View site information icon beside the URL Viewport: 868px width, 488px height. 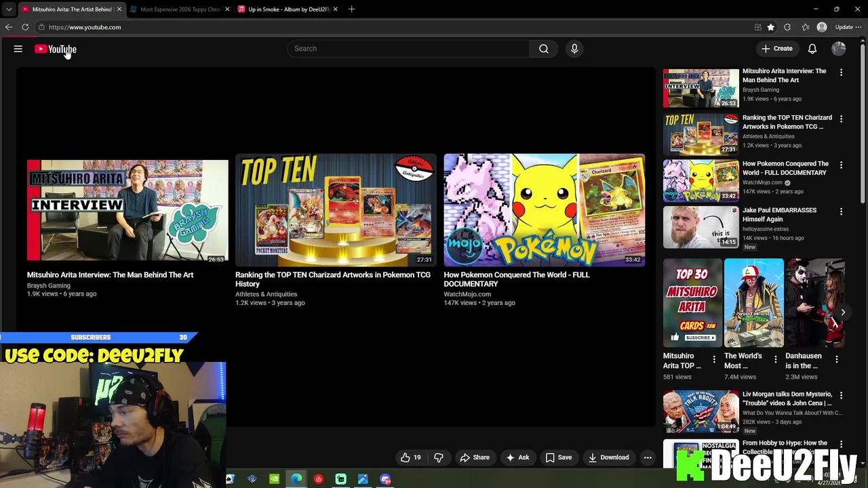coord(41,27)
